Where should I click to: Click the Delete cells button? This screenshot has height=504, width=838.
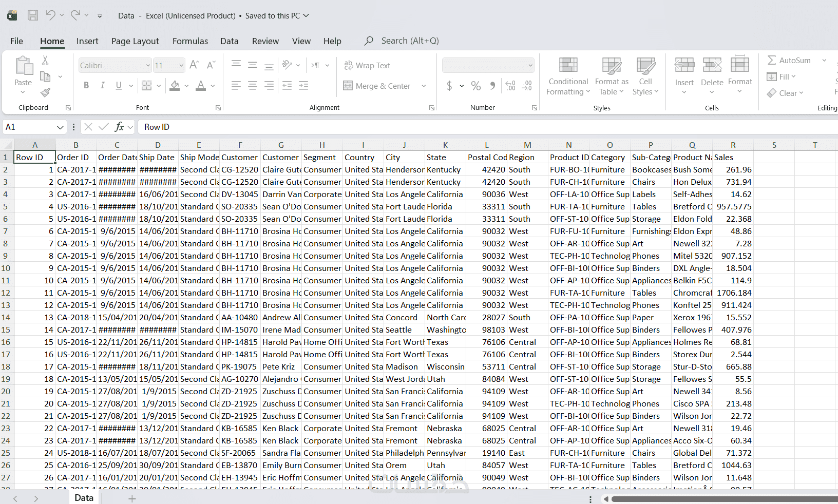tap(712, 75)
